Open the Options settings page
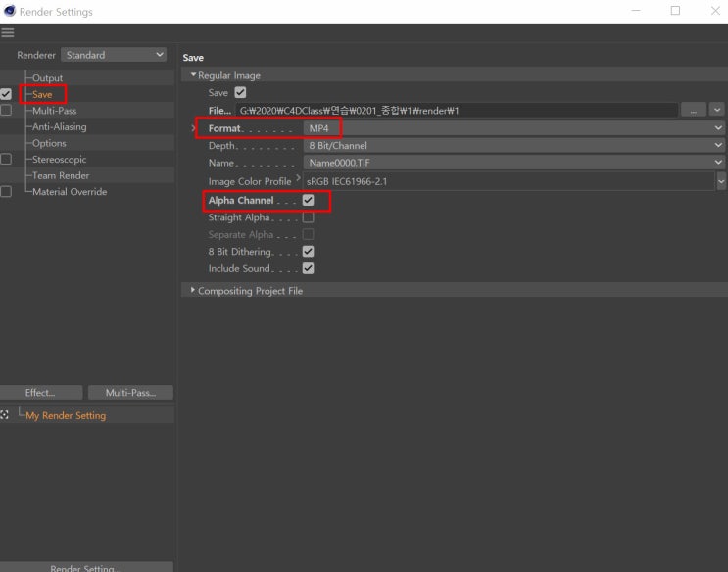 coord(49,143)
